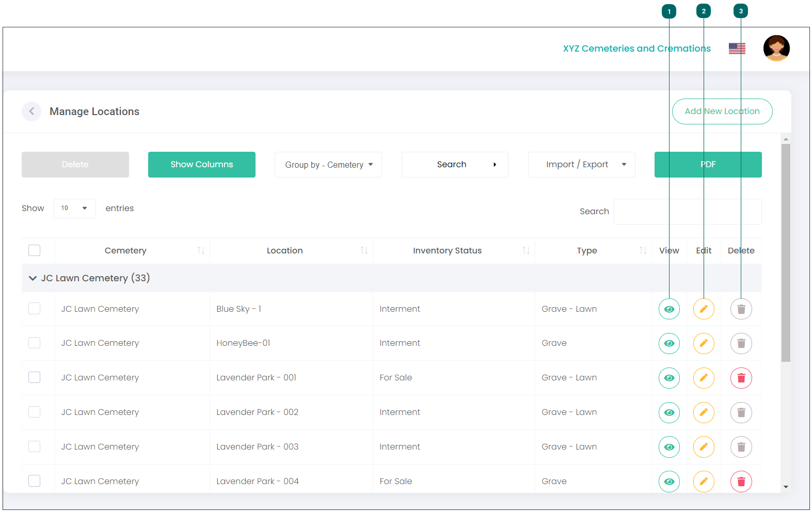Click the vertical scrollbar thumb
The height and width of the screenshot is (512, 812).
click(786, 253)
